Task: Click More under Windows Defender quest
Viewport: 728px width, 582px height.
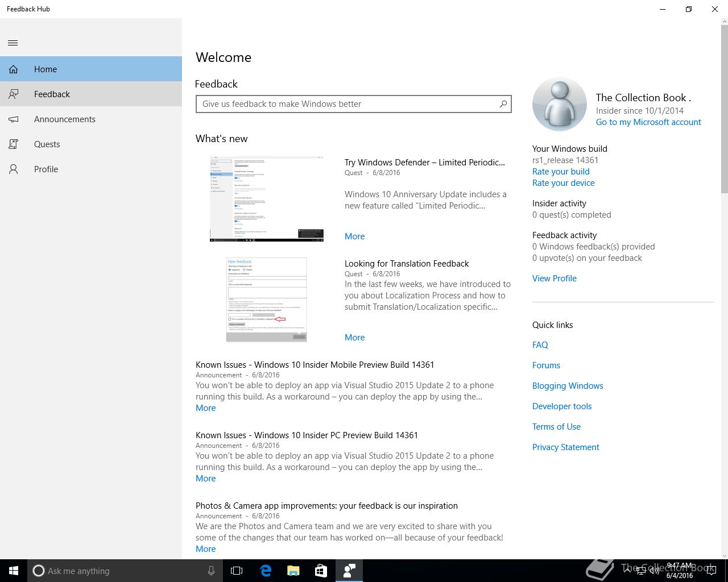Action: coord(355,236)
